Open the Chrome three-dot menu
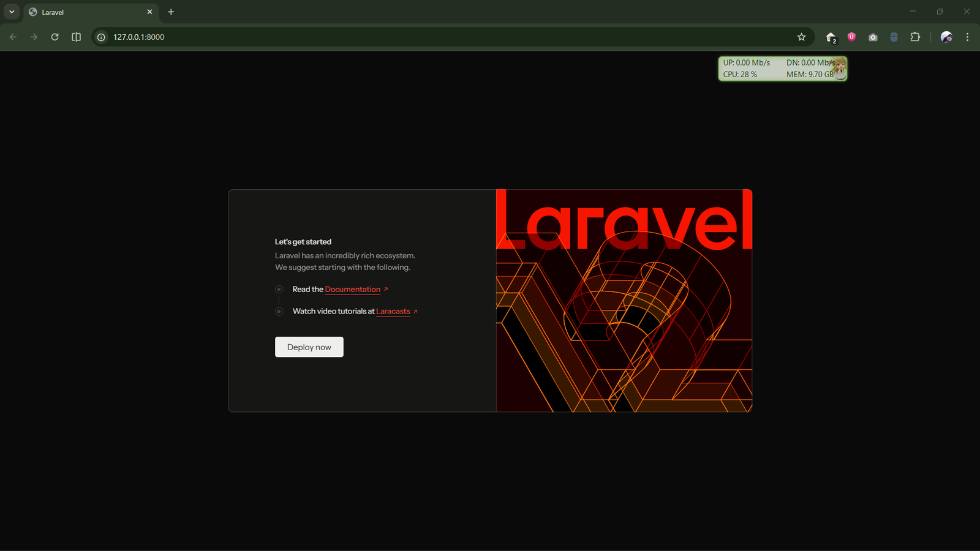980x551 pixels. (967, 37)
